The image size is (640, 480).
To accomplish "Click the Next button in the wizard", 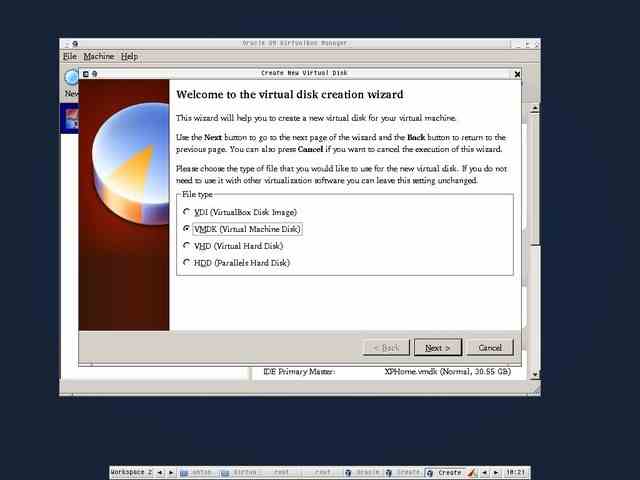I will (438, 348).
